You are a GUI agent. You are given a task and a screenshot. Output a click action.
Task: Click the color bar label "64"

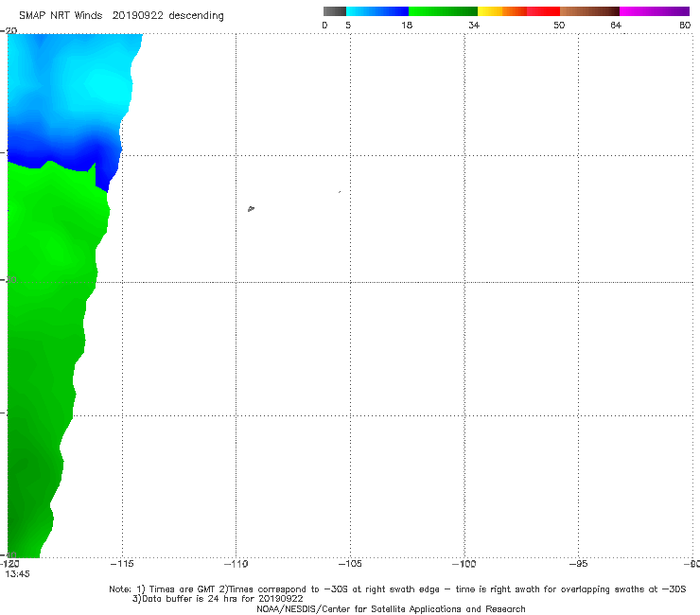(616, 25)
